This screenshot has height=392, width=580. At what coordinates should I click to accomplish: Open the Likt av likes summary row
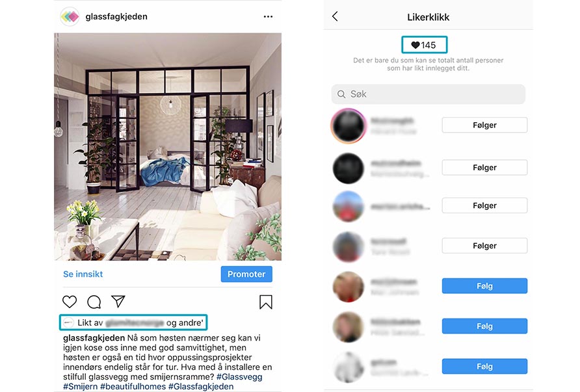pyautogui.click(x=133, y=322)
